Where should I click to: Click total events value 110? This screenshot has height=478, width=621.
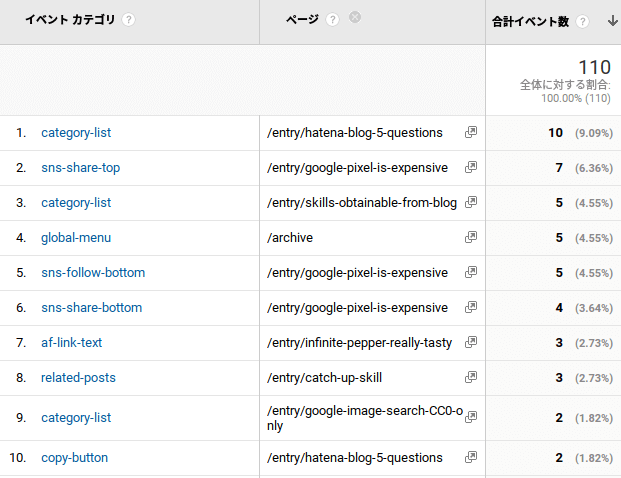point(594,67)
